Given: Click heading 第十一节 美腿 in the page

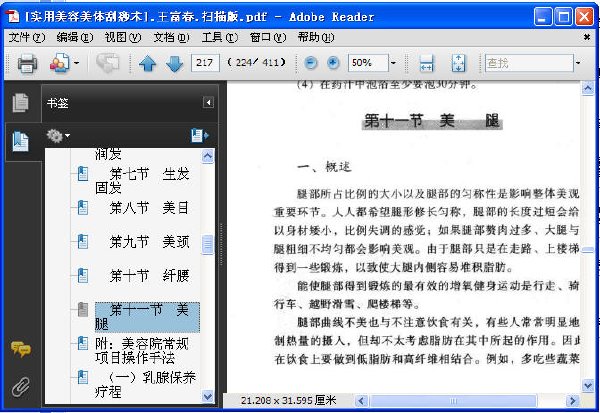Looking at the screenshot, I should click(x=432, y=121).
